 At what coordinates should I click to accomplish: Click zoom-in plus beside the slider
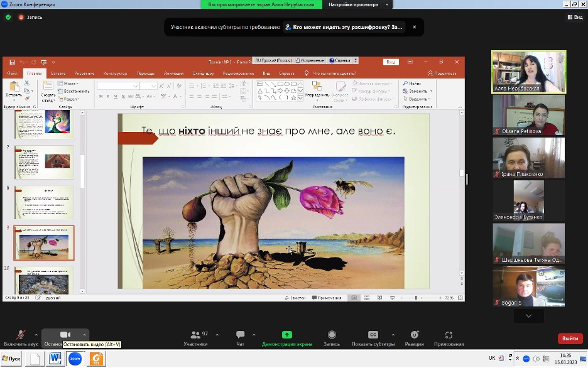(x=440, y=298)
